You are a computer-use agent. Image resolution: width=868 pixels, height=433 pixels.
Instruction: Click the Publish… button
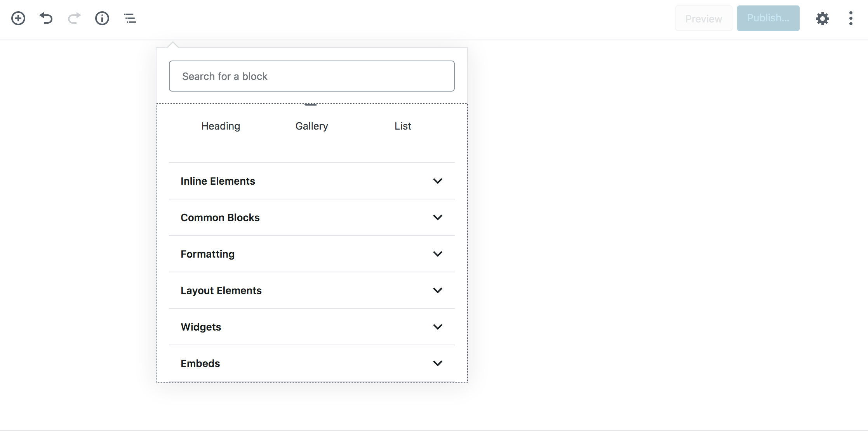tap(768, 18)
